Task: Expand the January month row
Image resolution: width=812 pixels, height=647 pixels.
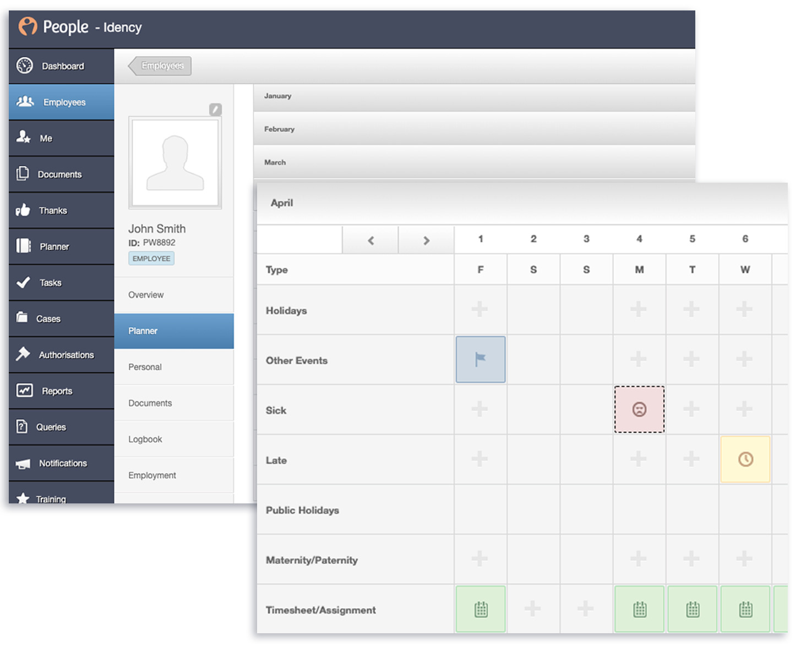Action: (473, 96)
